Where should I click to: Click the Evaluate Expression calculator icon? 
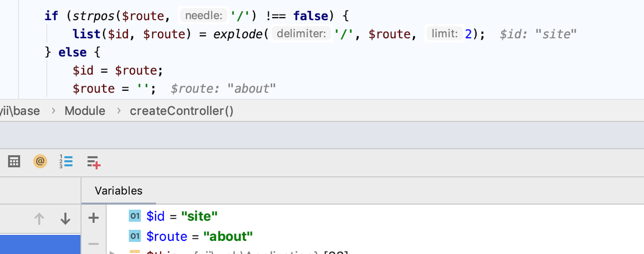[14, 162]
